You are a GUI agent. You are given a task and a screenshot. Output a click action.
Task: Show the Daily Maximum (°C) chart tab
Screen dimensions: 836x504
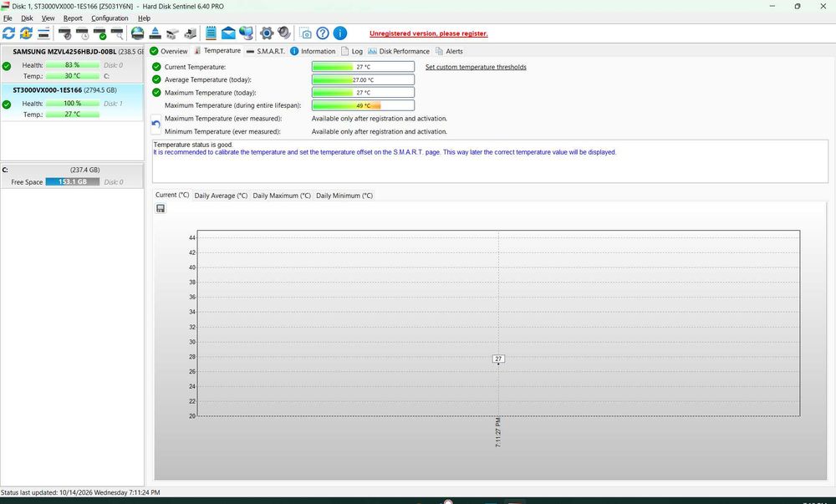point(282,196)
